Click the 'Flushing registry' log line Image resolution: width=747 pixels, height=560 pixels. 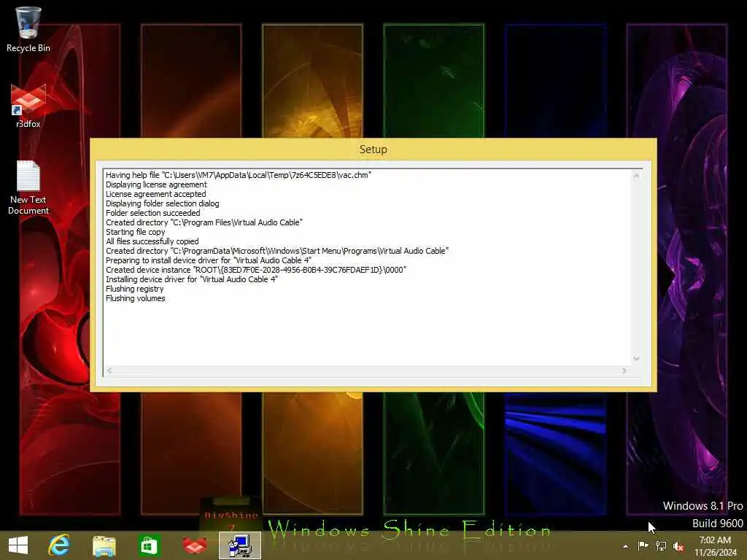coord(134,289)
